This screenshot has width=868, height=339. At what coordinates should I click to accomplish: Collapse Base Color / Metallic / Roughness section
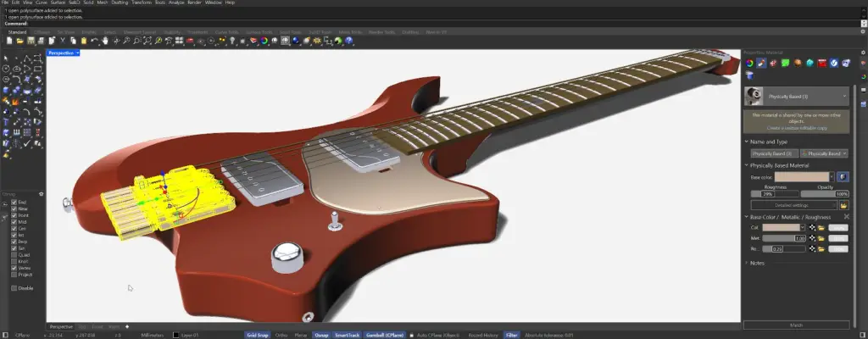click(746, 217)
